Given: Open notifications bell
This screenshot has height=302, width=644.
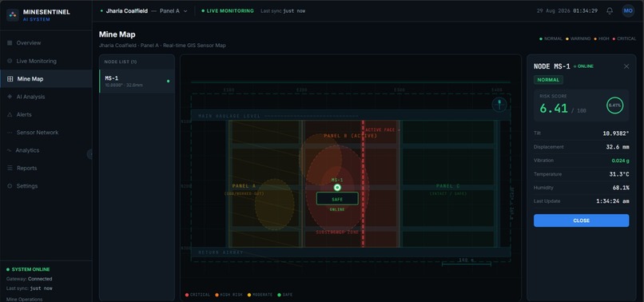Looking at the screenshot, I should (x=610, y=11).
